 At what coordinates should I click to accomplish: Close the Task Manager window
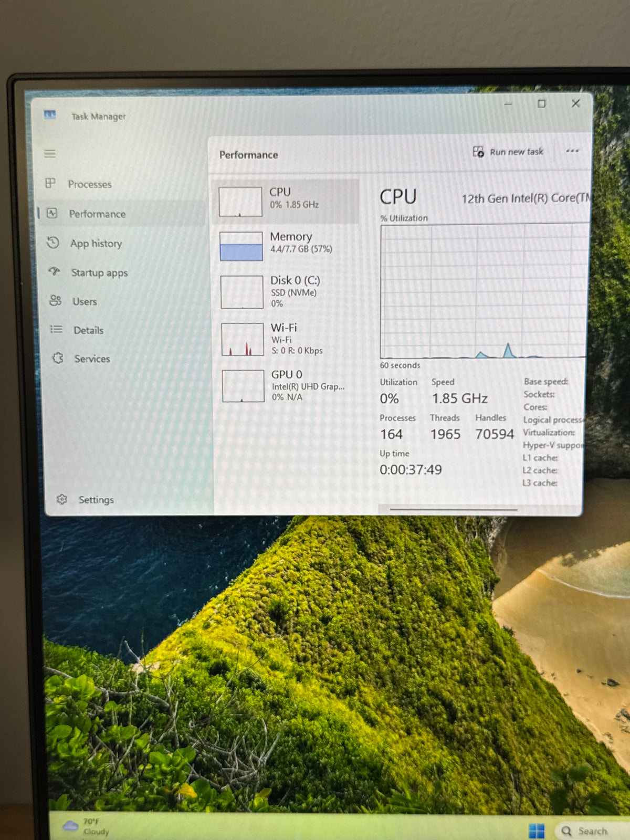(x=576, y=103)
